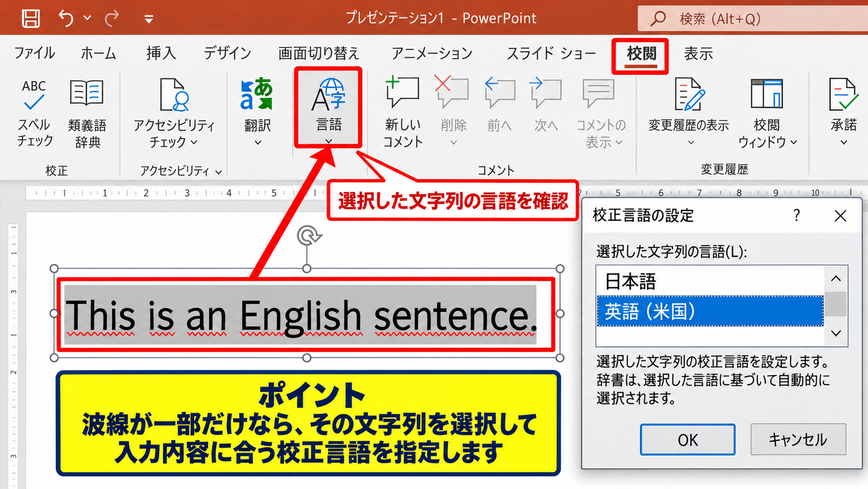Click the Redo arrow icon
Image resolution: width=868 pixels, height=489 pixels.
pyautogui.click(x=112, y=19)
